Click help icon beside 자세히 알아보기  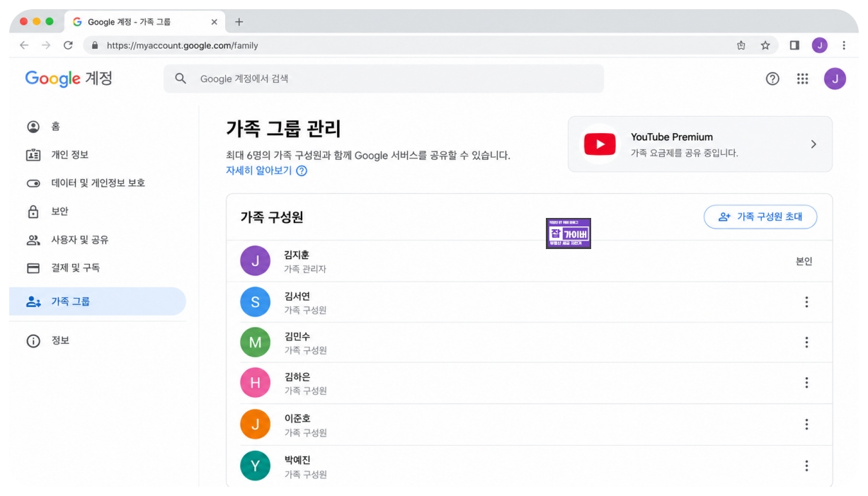[302, 171]
